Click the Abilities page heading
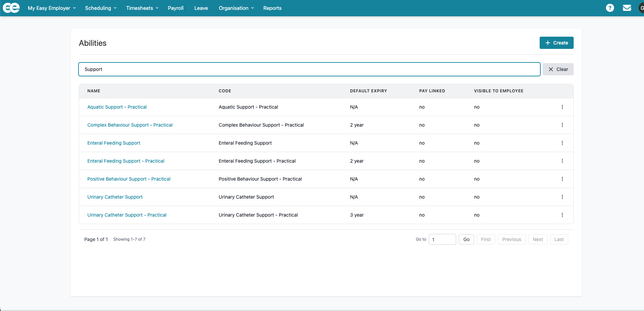Image resolution: width=644 pixels, height=311 pixels. tap(92, 43)
